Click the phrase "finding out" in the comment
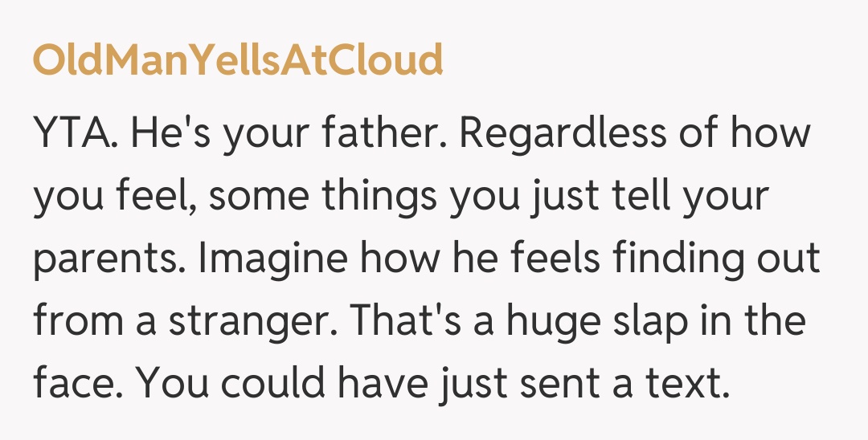The width and height of the screenshot is (868, 440). point(717,258)
